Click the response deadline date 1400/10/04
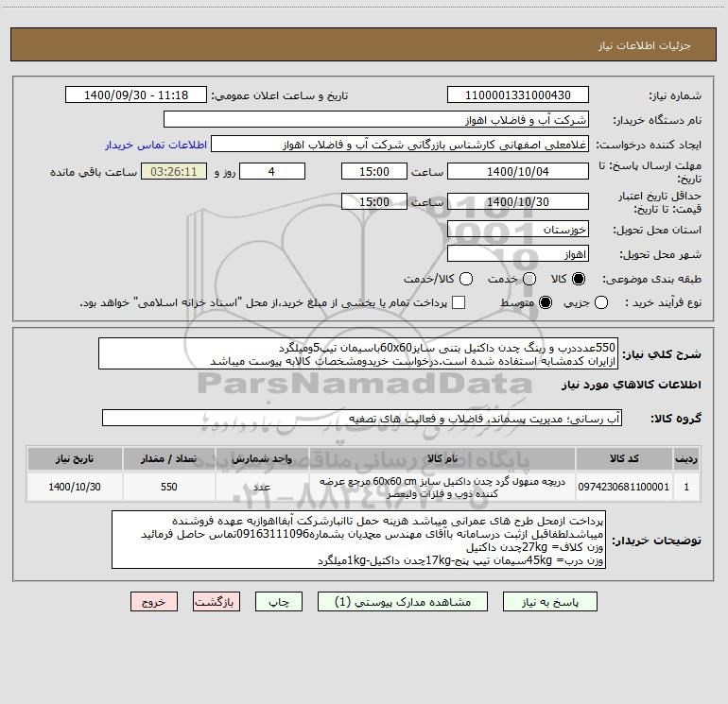Viewport: 728px width, 704px height. [518, 171]
